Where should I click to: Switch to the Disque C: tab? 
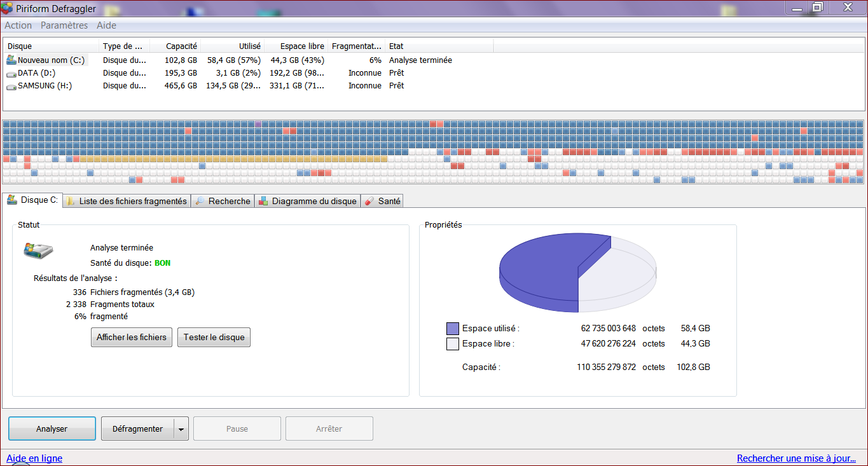point(32,200)
